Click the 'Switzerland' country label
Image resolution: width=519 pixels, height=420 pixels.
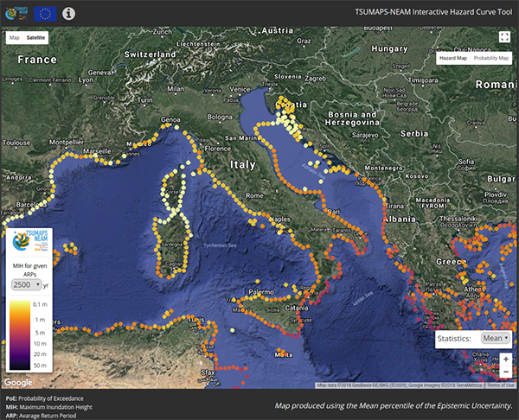(150, 54)
